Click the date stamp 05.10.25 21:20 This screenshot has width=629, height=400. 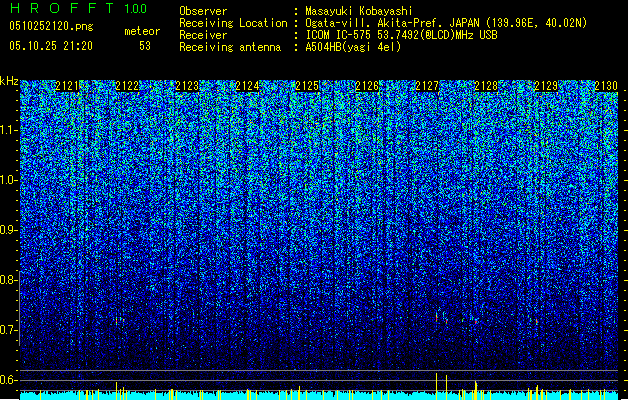click(x=51, y=46)
